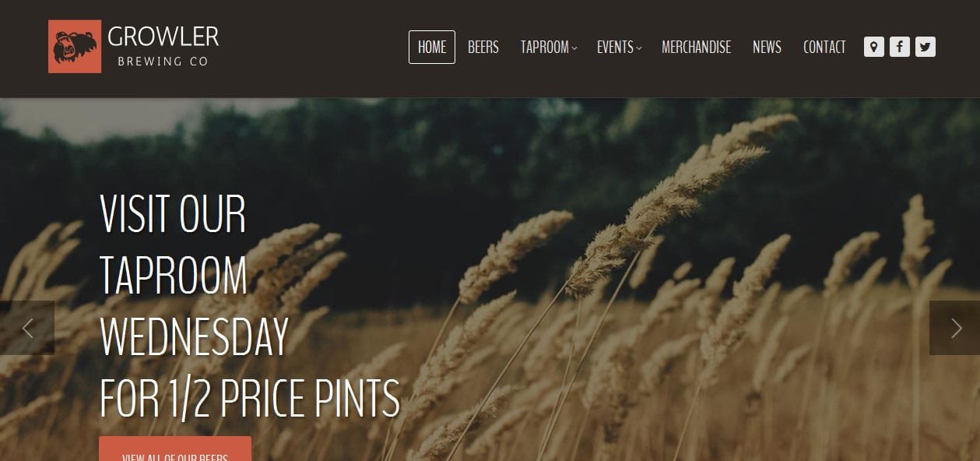The width and height of the screenshot is (980, 461).
Task: Navigate to the Contact page
Action: (824, 48)
